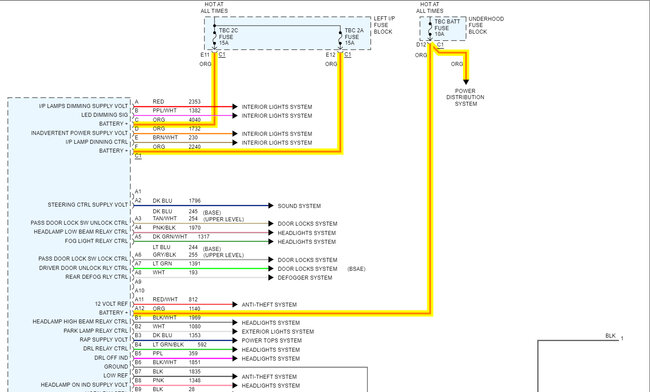Click HEADLAMP LOW BEAM RELAY CTRL label
This screenshot has height=392, width=650.
[81, 232]
